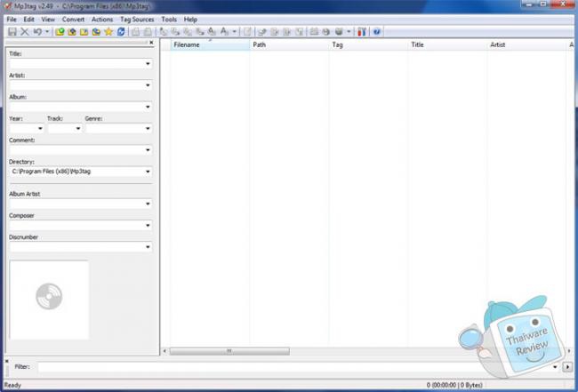Sort by the Artist column header

pyautogui.click(x=526, y=44)
